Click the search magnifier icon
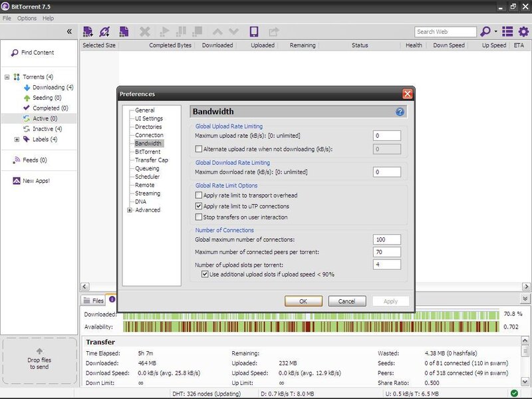This screenshot has height=399, width=532. click(x=485, y=31)
